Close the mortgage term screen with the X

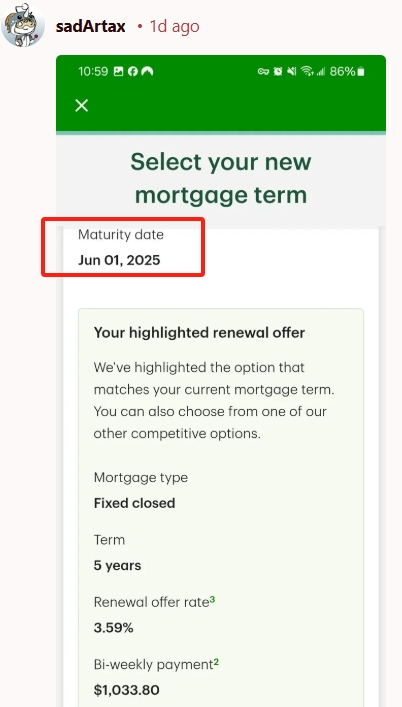(82, 106)
